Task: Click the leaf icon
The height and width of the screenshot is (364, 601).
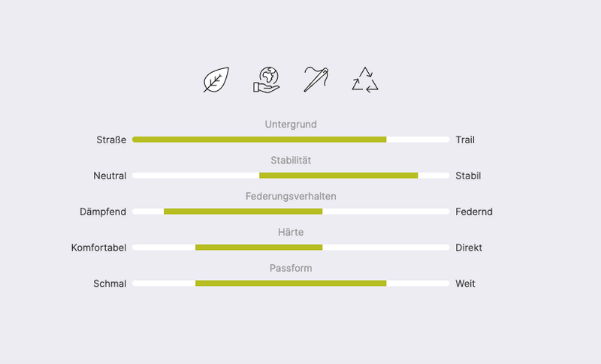Action: [x=216, y=80]
